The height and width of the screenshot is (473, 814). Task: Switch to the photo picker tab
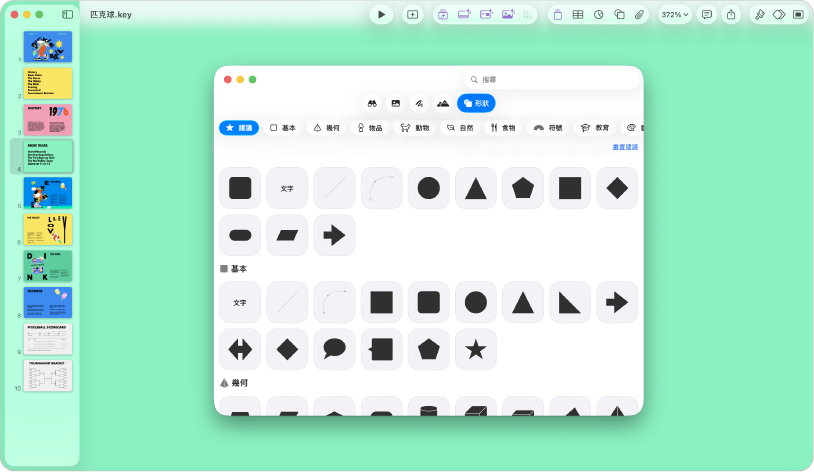pyautogui.click(x=396, y=103)
